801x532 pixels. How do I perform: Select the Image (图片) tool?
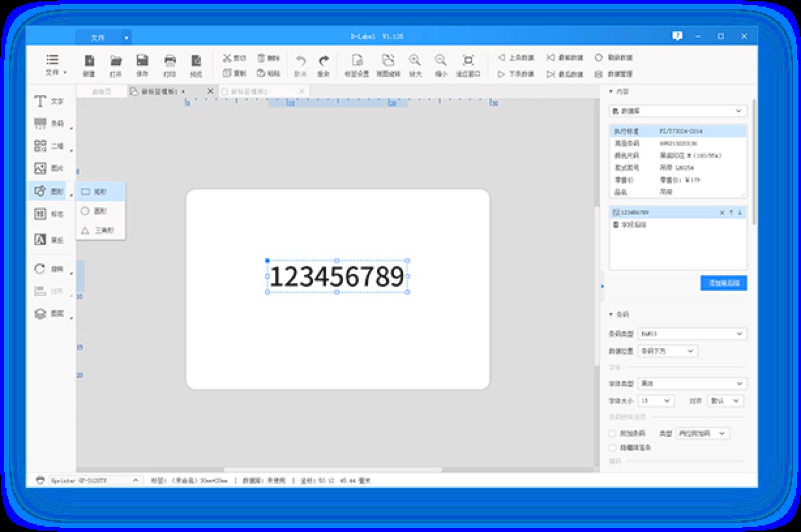pyautogui.click(x=49, y=168)
